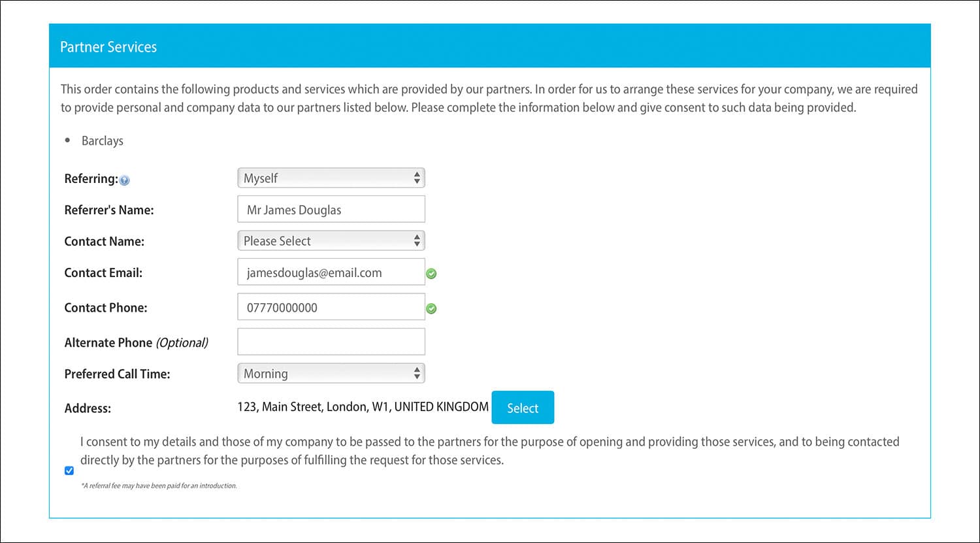980x543 pixels.
Task: Click the Contact Phone number field
Action: pos(331,307)
